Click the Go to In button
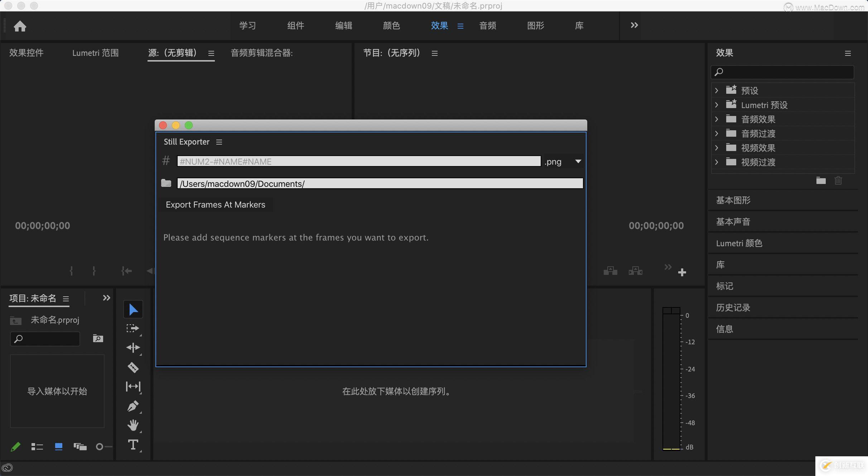Image resolution: width=868 pixels, height=476 pixels. coord(126,271)
